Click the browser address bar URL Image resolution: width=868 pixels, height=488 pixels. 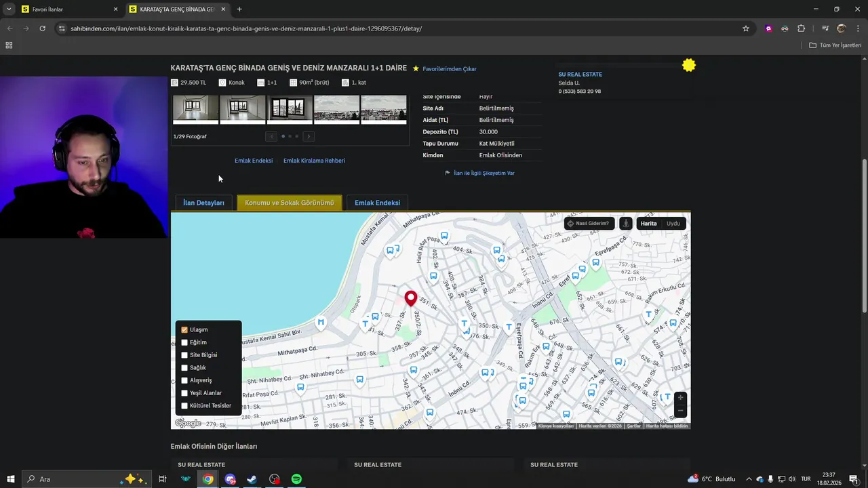coord(246,28)
